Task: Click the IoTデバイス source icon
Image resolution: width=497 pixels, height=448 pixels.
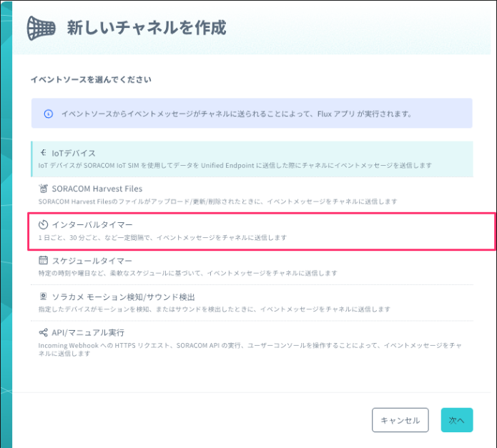Action: point(44,153)
